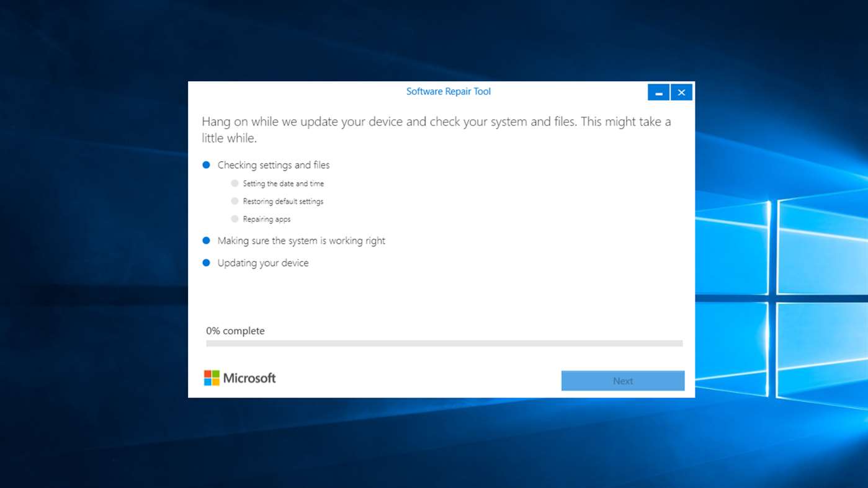Click the progress bar under 0% complete
Image resolution: width=868 pixels, height=488 pixels.
(x=444, y=344)
